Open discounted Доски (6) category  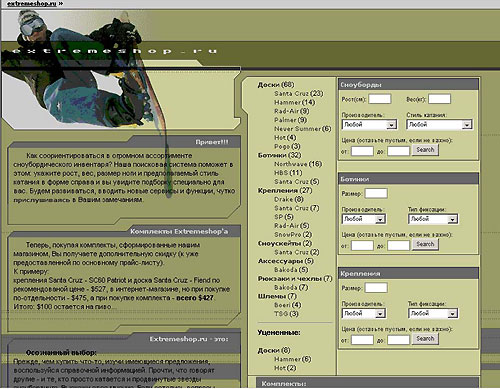274,350
